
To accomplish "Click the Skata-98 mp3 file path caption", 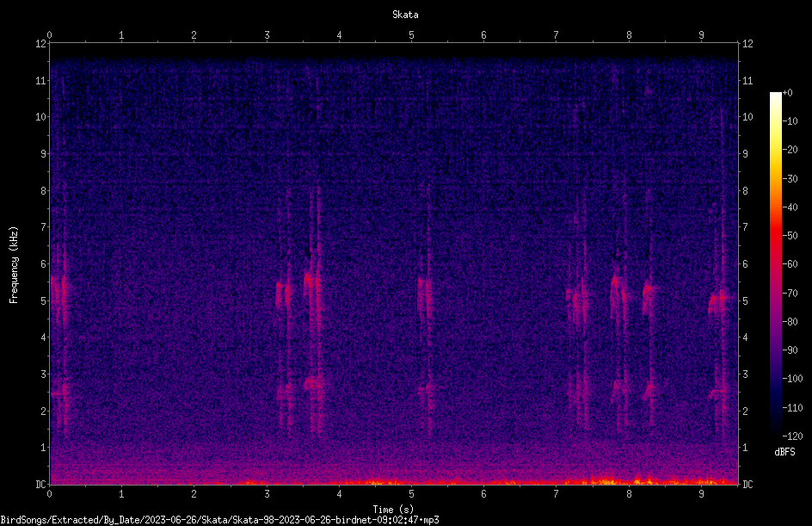I will tap(219, 520).
